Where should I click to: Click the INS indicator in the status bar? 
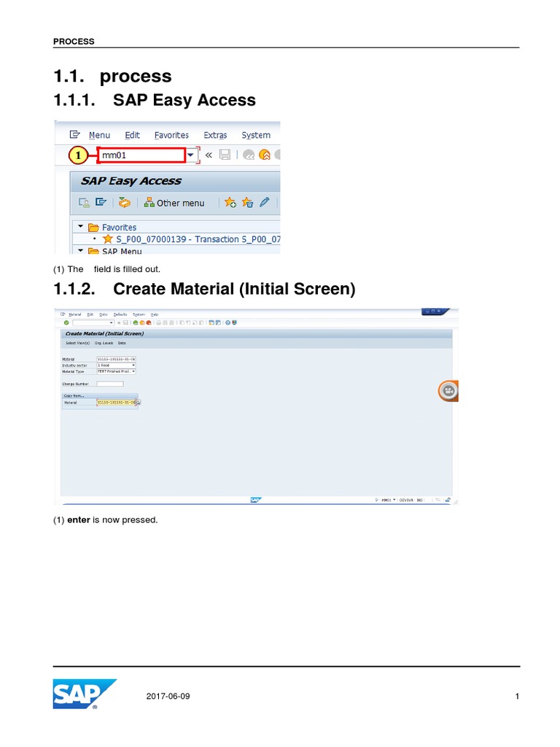[x=419, y=500]
